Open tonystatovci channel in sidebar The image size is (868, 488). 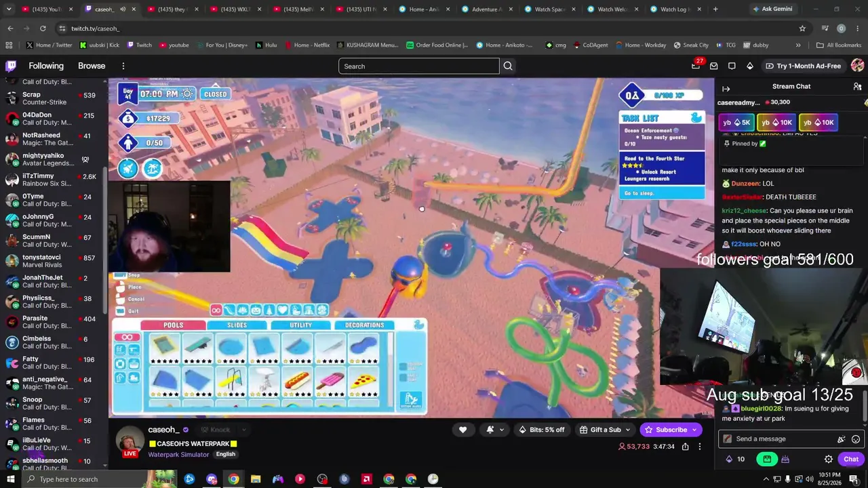tap(53, 262)
